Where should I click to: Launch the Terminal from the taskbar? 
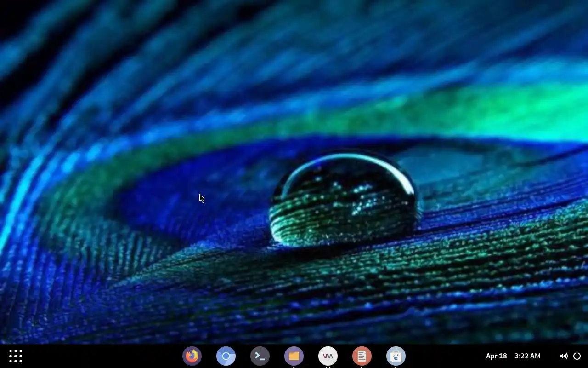click(260, 356)
